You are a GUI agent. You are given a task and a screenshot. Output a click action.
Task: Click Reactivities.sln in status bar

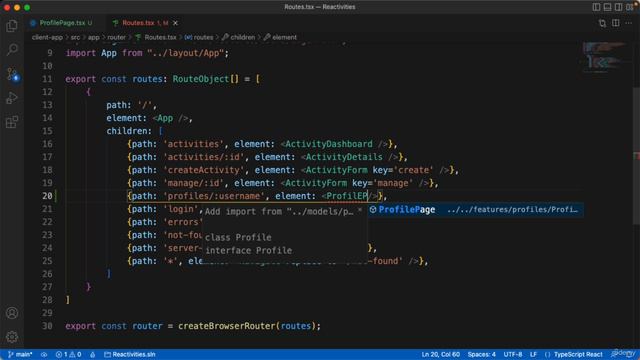(130, 354)
